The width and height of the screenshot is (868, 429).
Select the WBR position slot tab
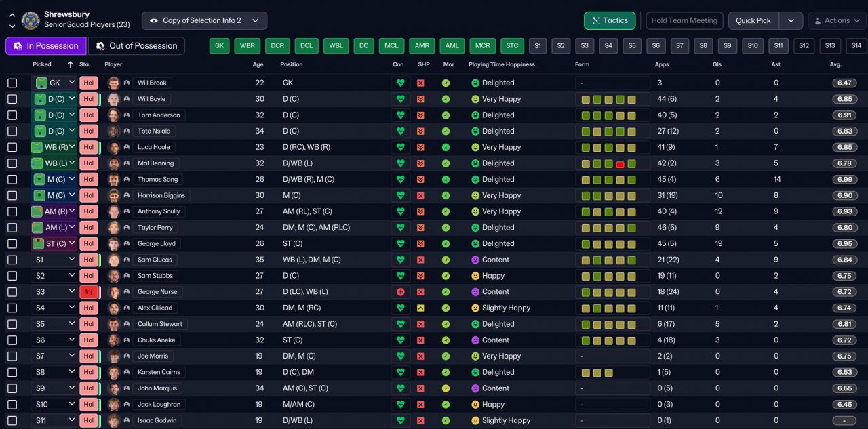(247, 46)
